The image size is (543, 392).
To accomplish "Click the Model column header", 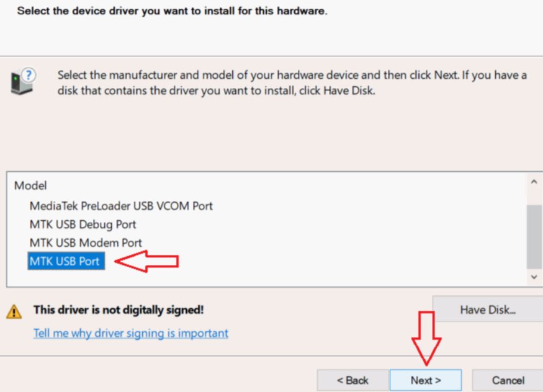I will (x=30, y=185).
